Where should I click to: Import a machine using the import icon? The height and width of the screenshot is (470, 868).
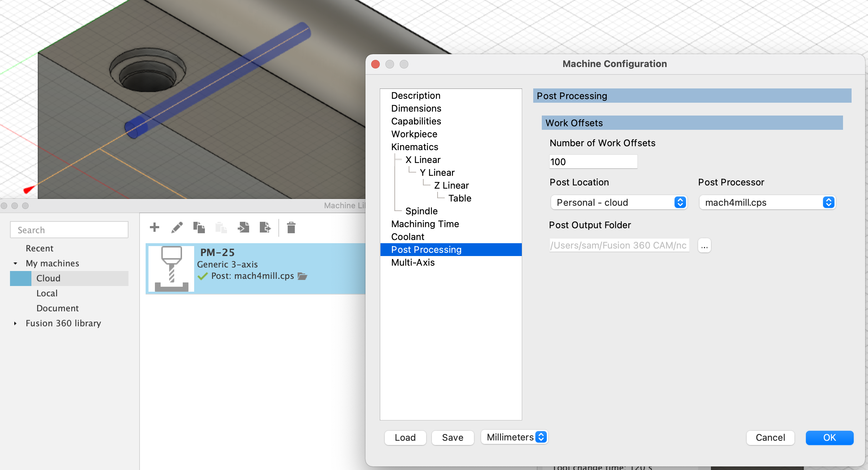point(243,228)
